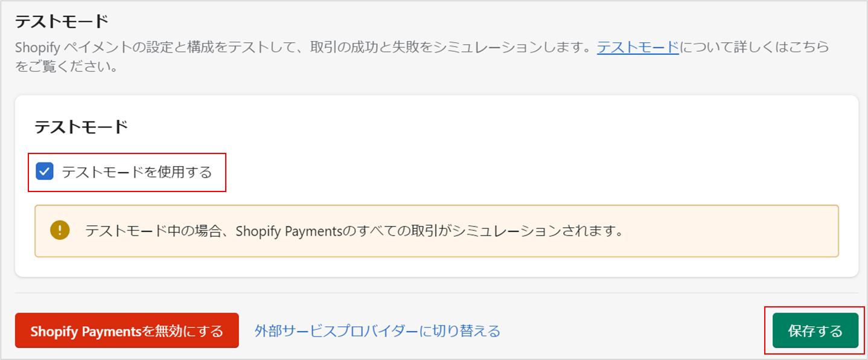Click について詳しくはこちら text after the link
The width and height of the screenshot is (868, 360).
point(755,47)
